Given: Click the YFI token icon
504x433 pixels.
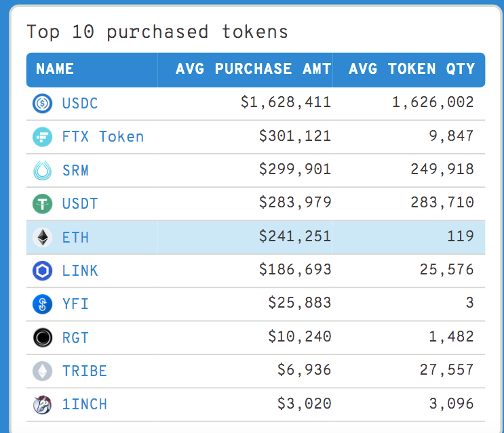Looking at the screenshot, I should (x=42, y=304).
